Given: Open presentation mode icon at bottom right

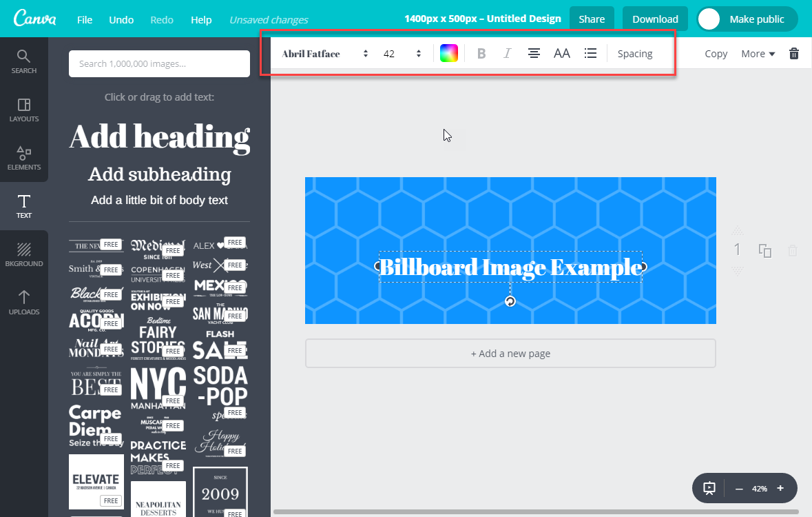Looking at the screenshot, I should [709, 488].
